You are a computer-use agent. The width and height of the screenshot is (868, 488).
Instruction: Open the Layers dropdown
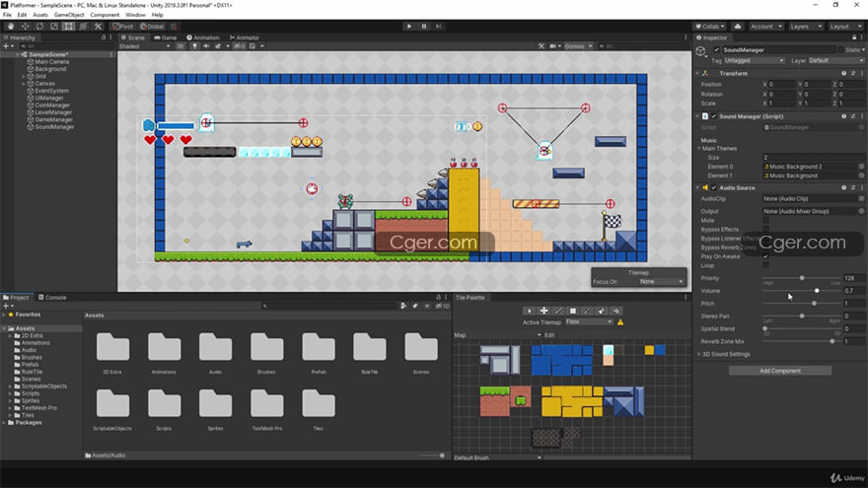[805, 26]
